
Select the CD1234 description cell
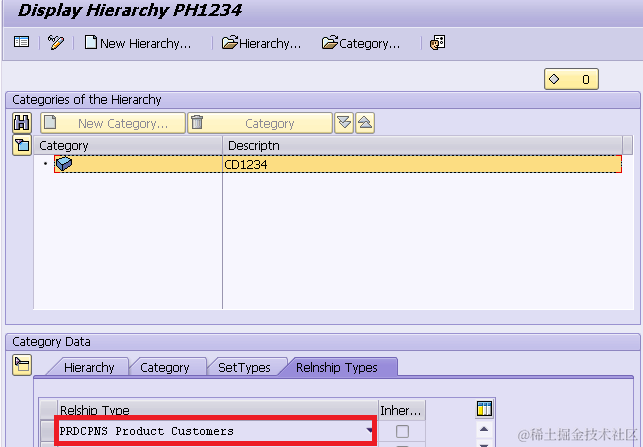click(x=422, y=164)
